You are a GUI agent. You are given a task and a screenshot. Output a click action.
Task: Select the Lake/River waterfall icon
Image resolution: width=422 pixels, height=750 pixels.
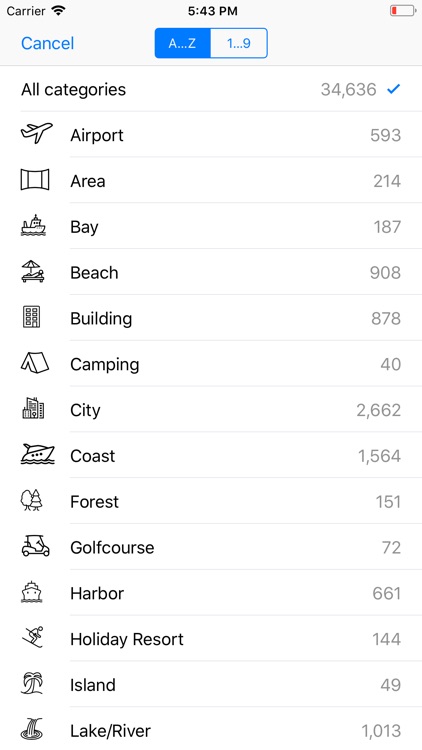tap(32, 729)
